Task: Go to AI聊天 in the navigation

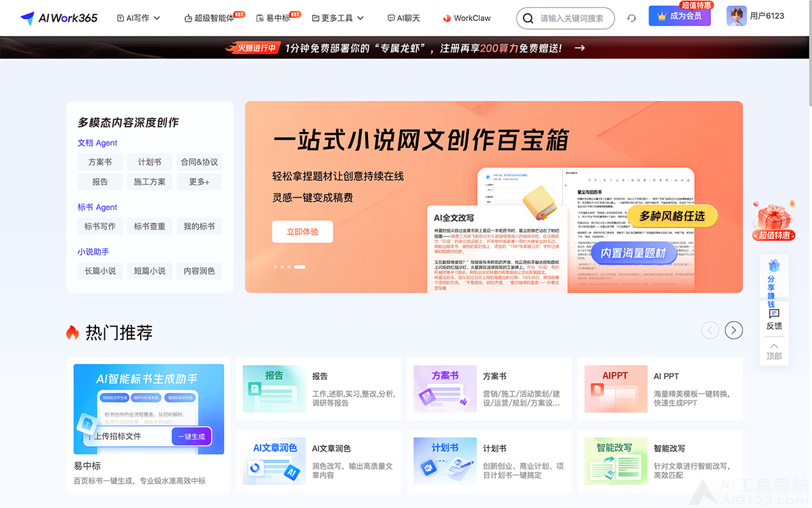Action: tap(403, 18)
